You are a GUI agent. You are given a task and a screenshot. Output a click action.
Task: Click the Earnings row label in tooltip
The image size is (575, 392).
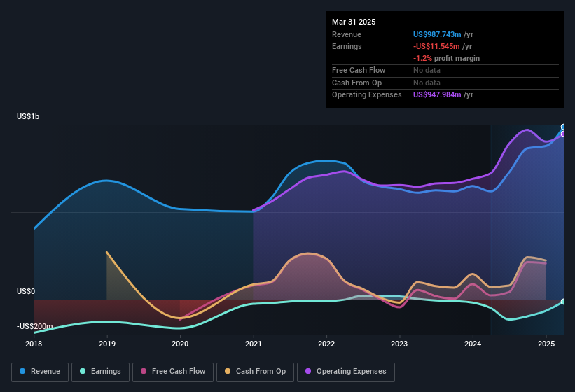click(x=347, y=46)
